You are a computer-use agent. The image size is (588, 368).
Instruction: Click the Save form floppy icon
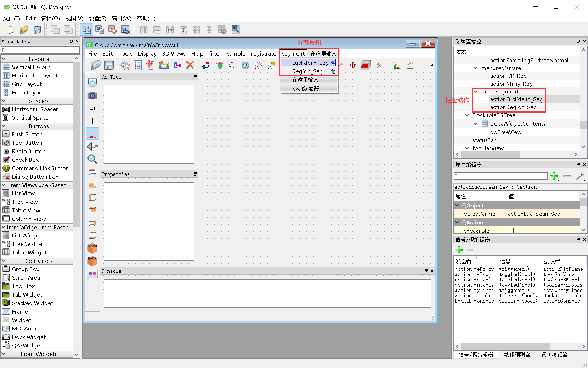pyautogui.click(x=37, y=30)
